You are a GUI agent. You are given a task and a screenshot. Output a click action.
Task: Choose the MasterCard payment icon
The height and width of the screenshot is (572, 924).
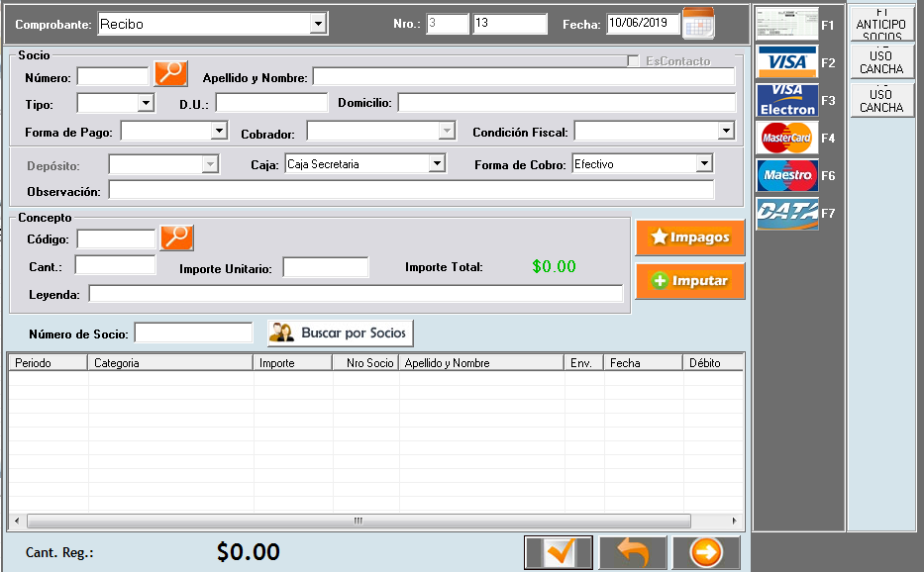786,138
